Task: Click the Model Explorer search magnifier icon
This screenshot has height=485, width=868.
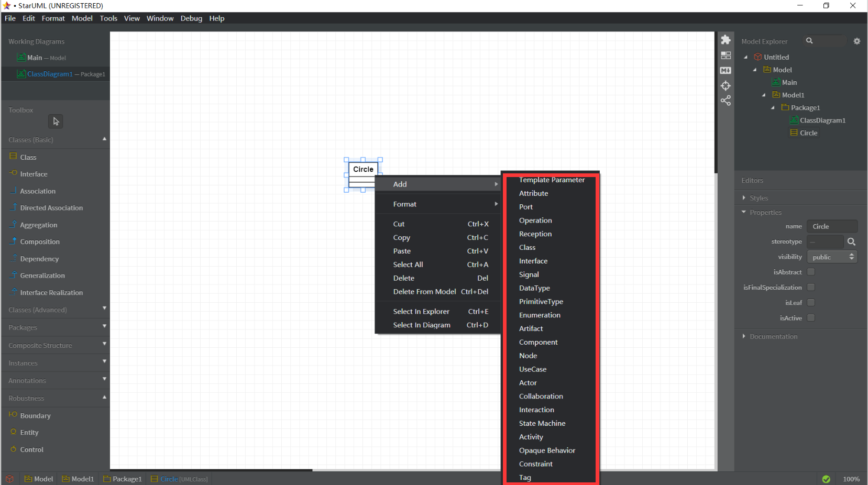Action: click(x=809, y=41)
